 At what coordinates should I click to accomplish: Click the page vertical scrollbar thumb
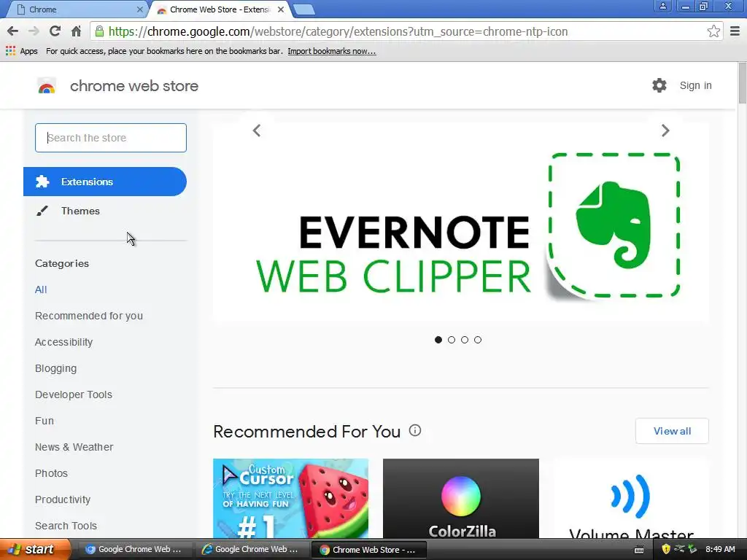pyautogui.click(x=742, y=82)
